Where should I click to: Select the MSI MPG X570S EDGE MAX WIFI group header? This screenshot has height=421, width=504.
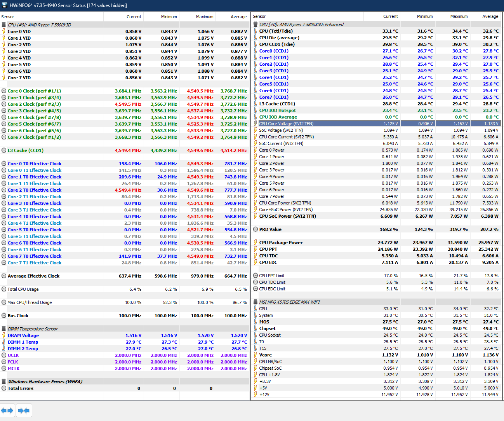tap(376, 302)
